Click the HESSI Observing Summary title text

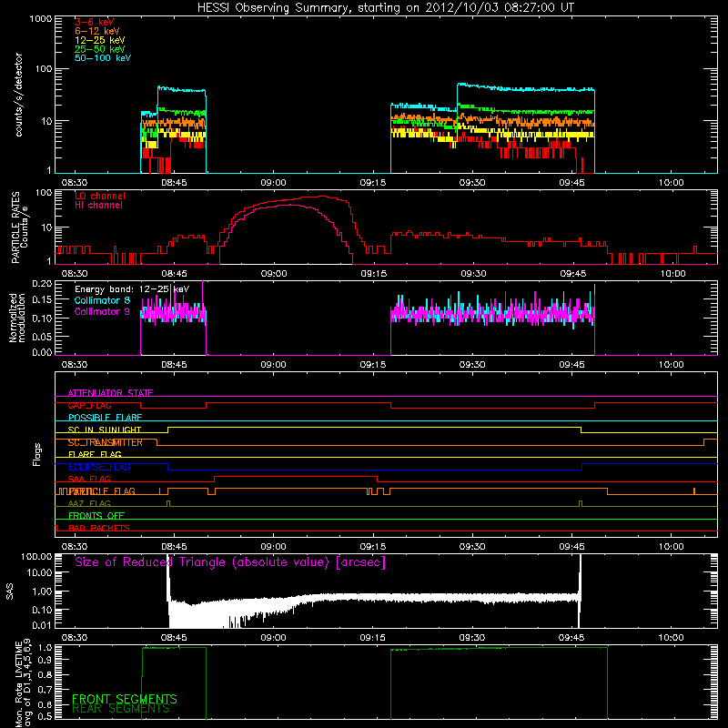[386, 8]
